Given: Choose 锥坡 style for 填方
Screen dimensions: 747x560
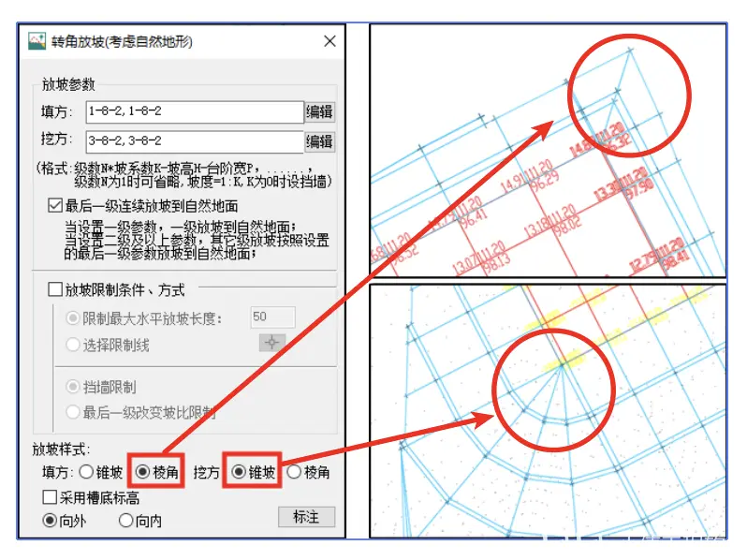Looking at the screenshot, I should (x=86, y=472).
